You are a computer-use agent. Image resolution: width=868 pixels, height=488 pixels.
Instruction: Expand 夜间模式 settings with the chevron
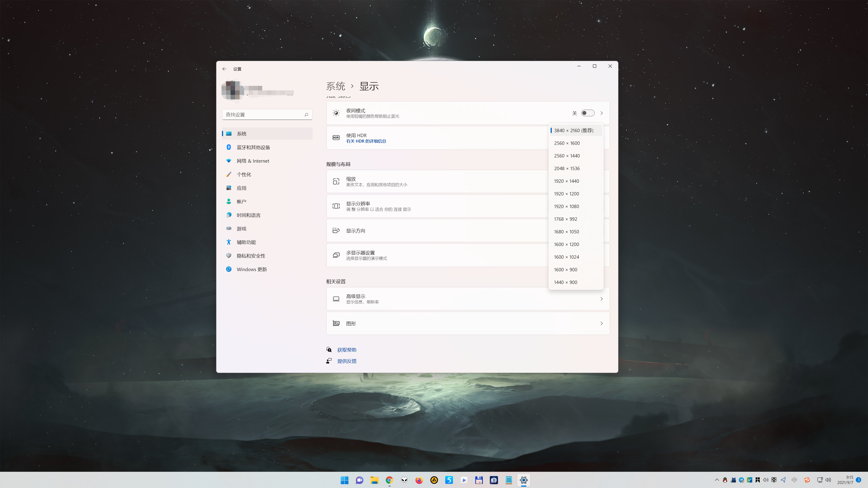pos(601,113)
